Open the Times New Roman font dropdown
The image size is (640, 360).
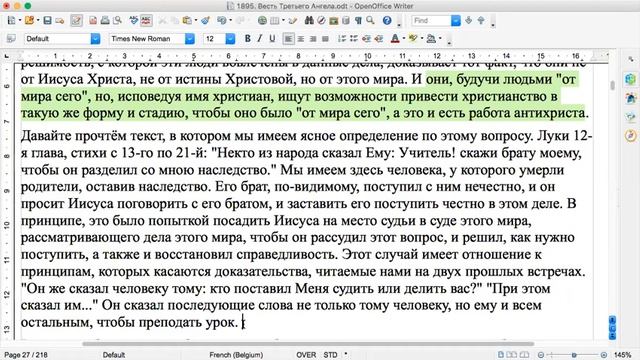[x=190, y=39]
